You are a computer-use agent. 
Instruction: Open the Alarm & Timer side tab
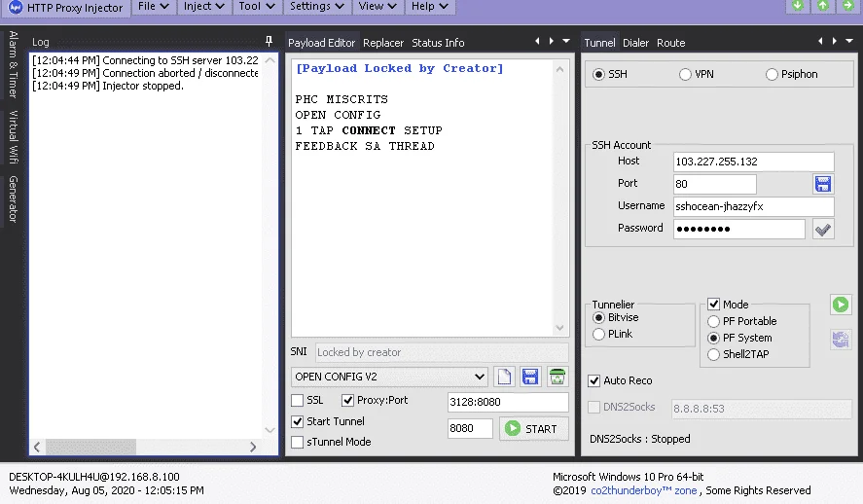tap(14, 64)
